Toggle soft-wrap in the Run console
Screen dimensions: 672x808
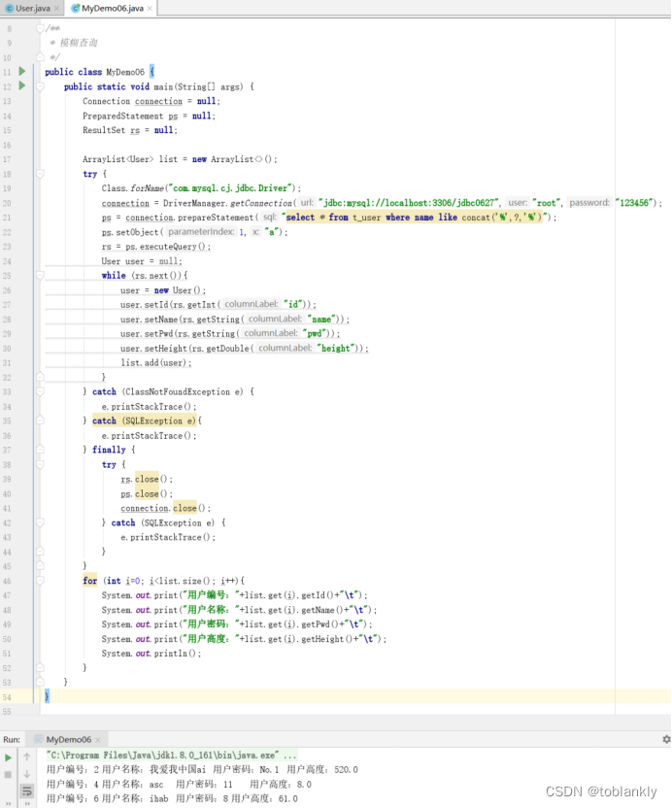(27, 791)
